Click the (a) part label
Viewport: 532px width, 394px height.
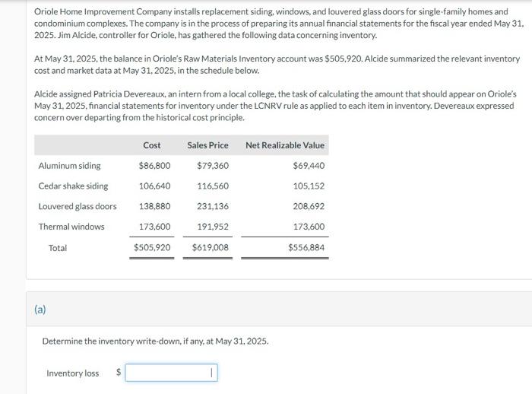click(x=40, y=310)
